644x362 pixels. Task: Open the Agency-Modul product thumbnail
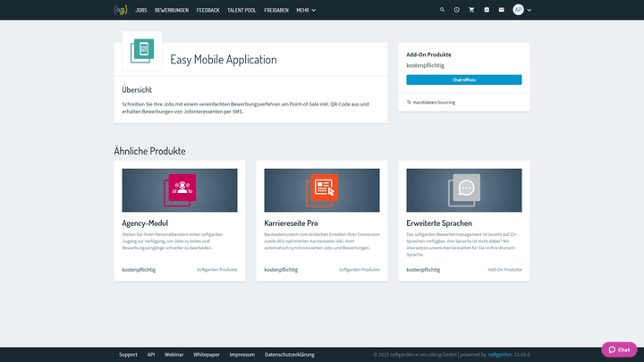180,190
